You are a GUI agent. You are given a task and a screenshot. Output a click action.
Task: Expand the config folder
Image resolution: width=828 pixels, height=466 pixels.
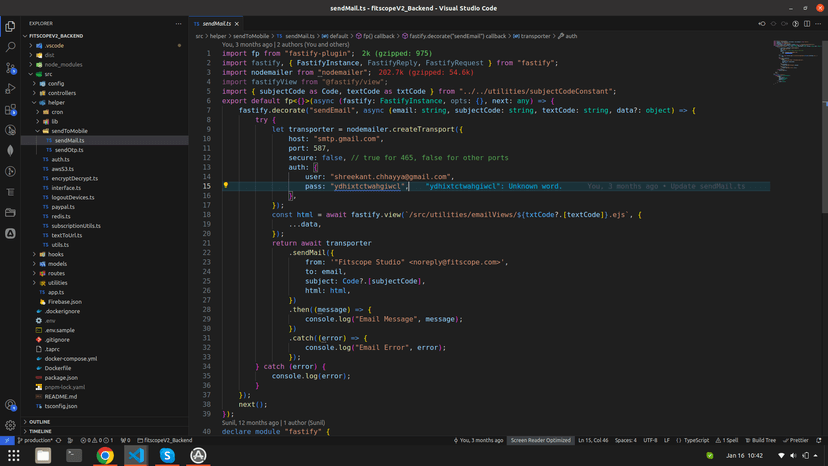[x=105, y=83]
